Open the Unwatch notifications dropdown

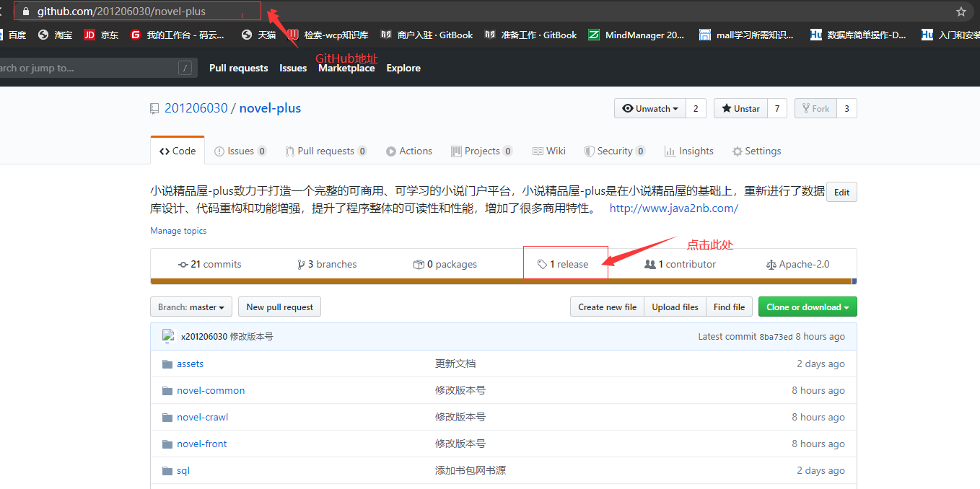649,108
